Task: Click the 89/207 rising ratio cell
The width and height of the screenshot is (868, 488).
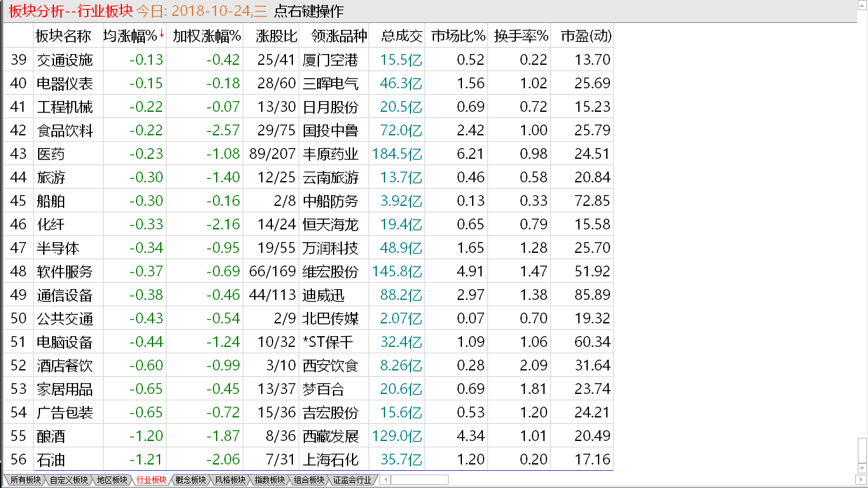Action: tap(273, 154)
